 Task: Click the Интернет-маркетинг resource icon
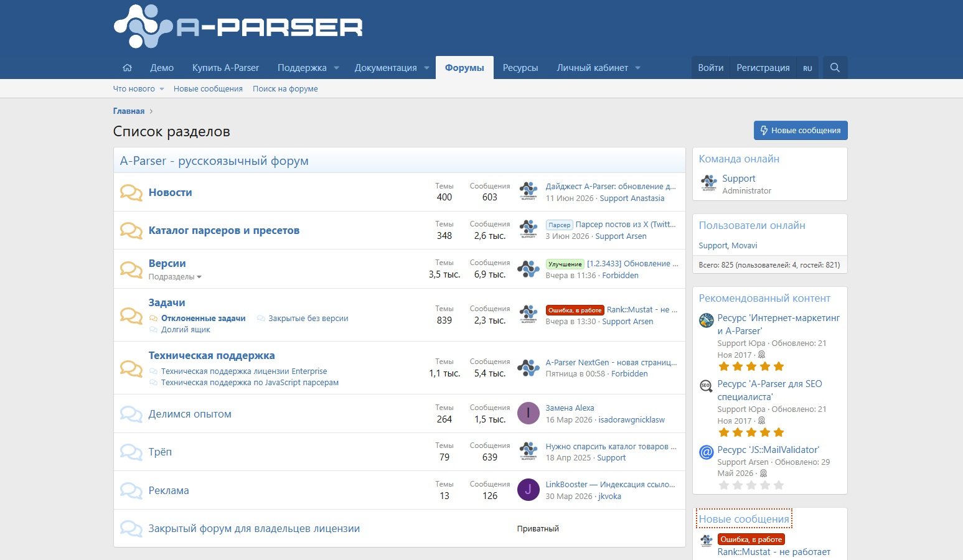point(706,320)
